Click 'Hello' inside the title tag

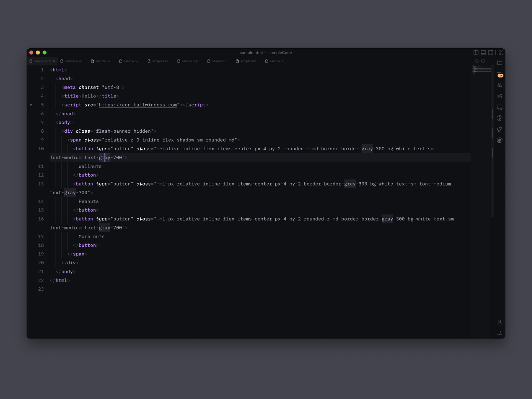89,96
